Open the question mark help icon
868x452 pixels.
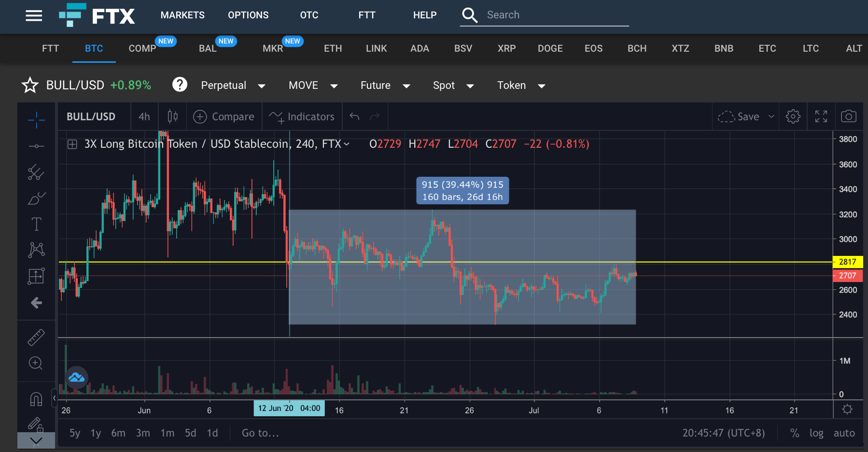pos(180,85)
